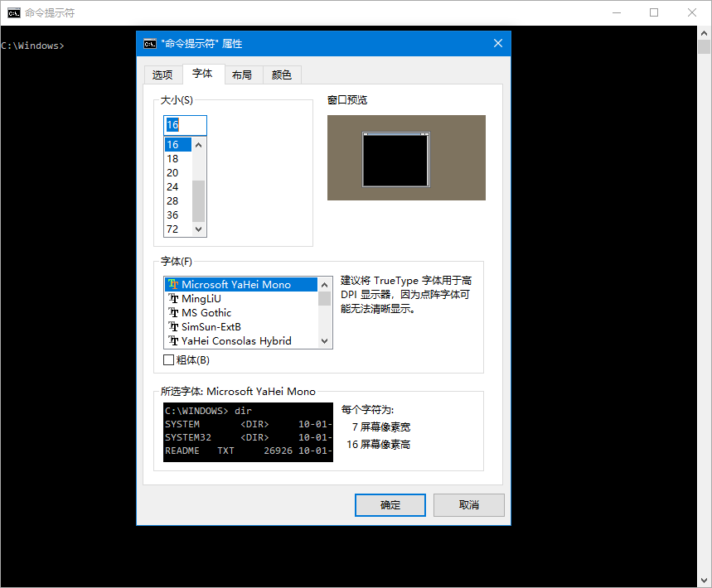This screenshot has height=588, width=712.
Task: Click size list scroll down arrow
Action: tap(198, 229)
